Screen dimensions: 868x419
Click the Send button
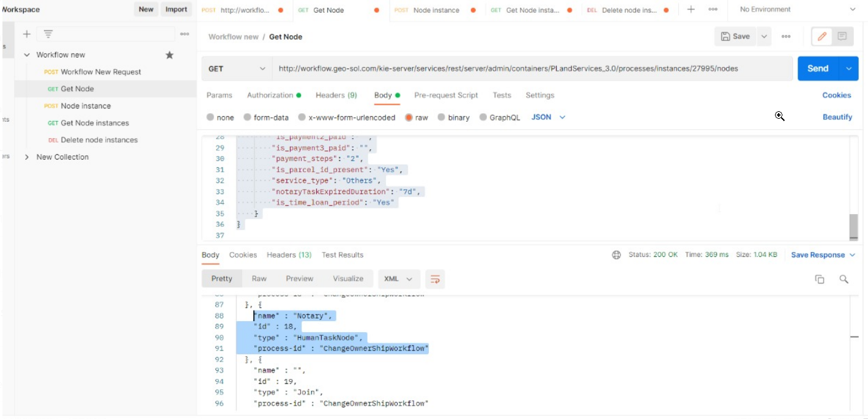[818, 69]
